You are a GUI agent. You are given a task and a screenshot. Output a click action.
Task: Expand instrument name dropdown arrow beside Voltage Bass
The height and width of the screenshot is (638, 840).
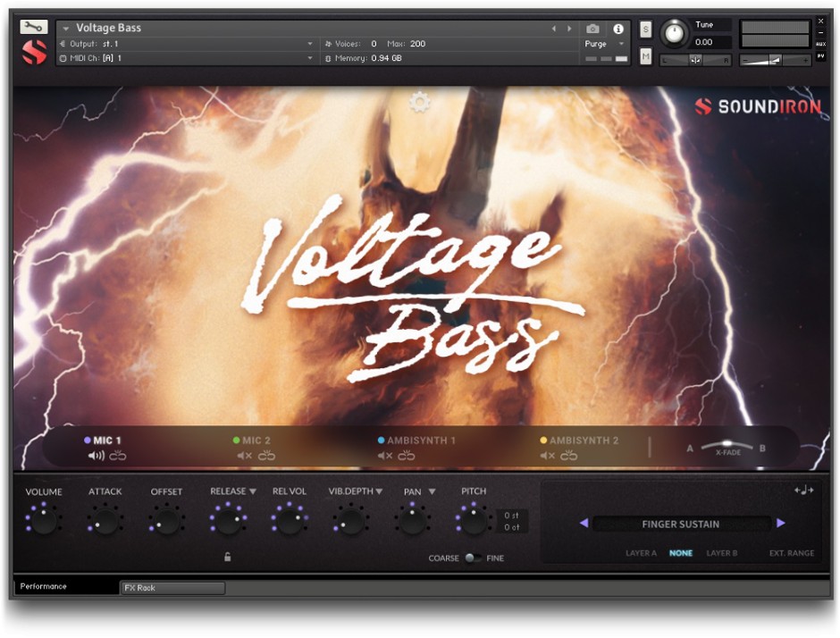(66, 29)
